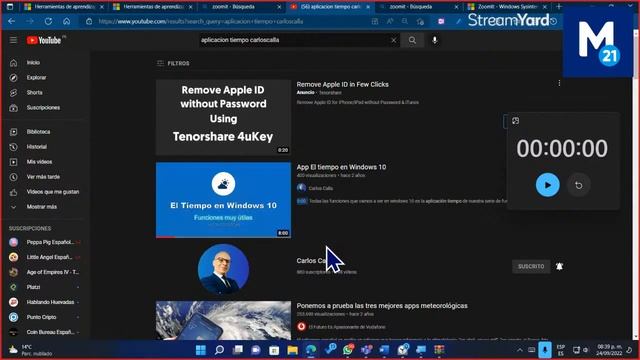640x360 pixels.
Task: Click the blue microphone tray icon
Action: tap(544, 350)
